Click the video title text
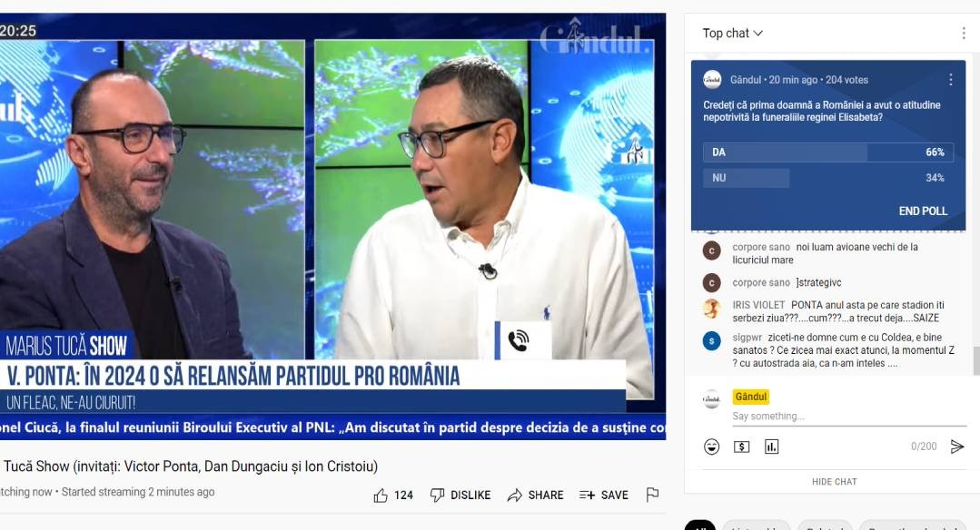 [x=191, y=466]
